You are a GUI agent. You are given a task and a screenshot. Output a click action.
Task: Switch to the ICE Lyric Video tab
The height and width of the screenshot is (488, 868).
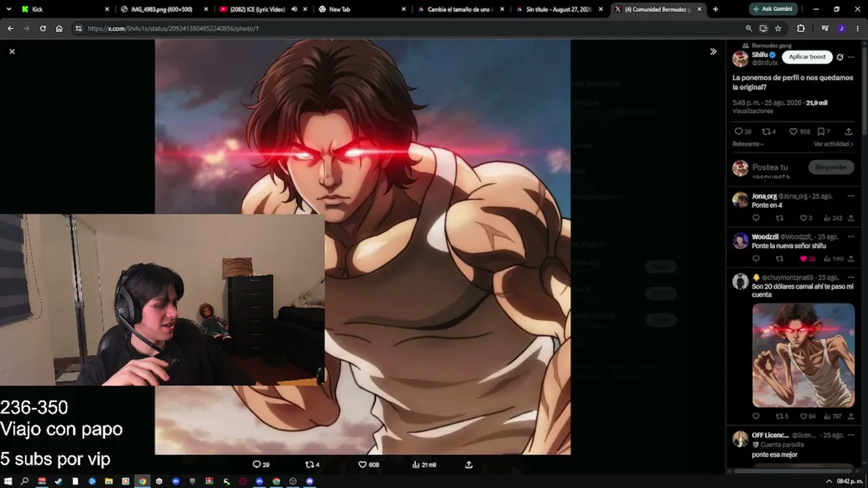point(257,9)
